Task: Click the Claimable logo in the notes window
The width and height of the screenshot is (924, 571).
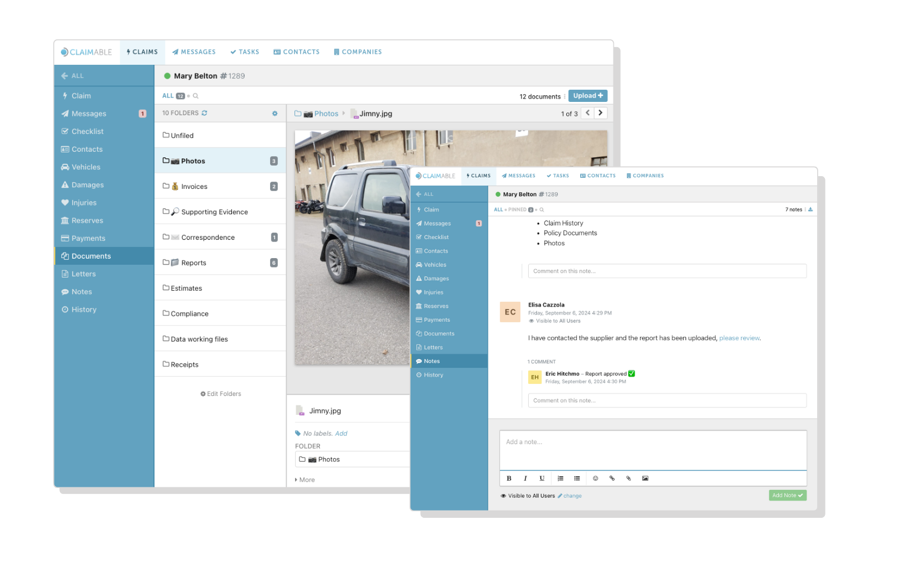Action: [x=435, y=176]
